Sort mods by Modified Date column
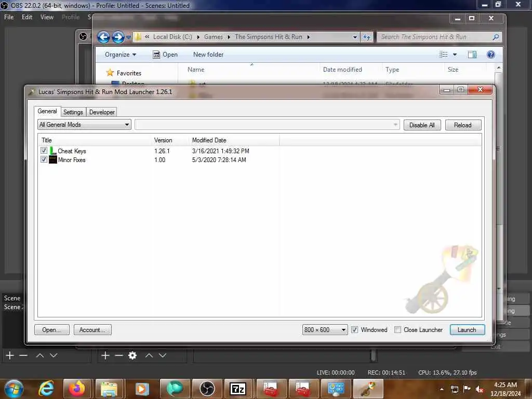 point(234,140)
